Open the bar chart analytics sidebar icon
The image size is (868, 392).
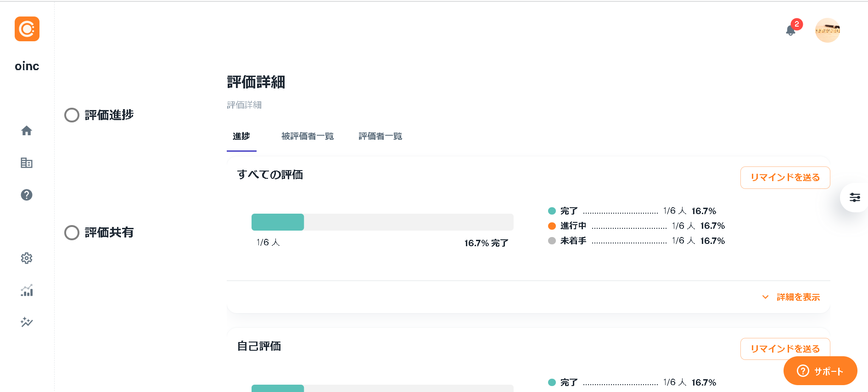[x=27, y=290]
